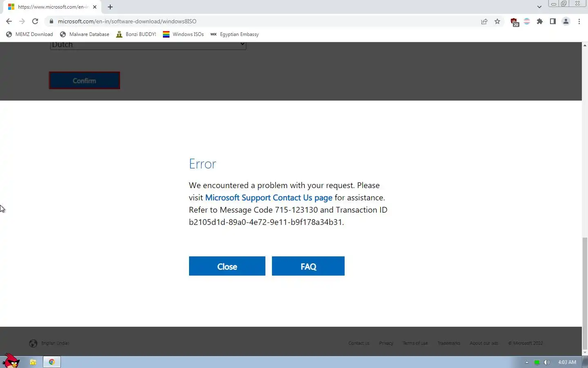Expand the Dutch language dropdown
588x368 pixels.
(148, 45)
